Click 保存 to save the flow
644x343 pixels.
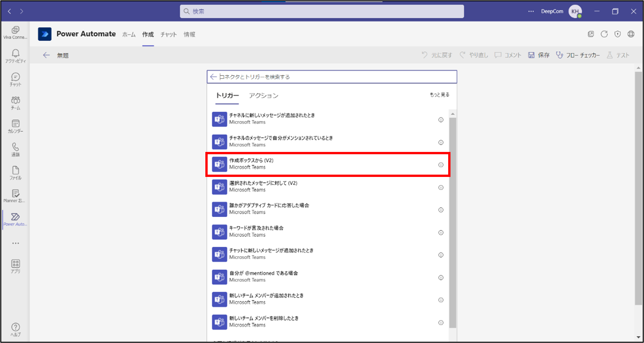tap(539, 55)
